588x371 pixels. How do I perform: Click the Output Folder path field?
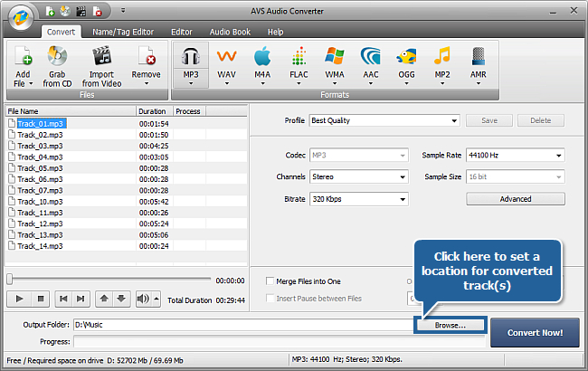tap(243, 325)
